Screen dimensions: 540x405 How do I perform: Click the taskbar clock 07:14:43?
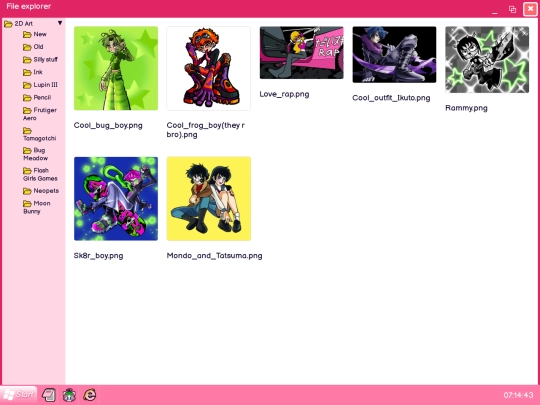click(x=518, y=395)
